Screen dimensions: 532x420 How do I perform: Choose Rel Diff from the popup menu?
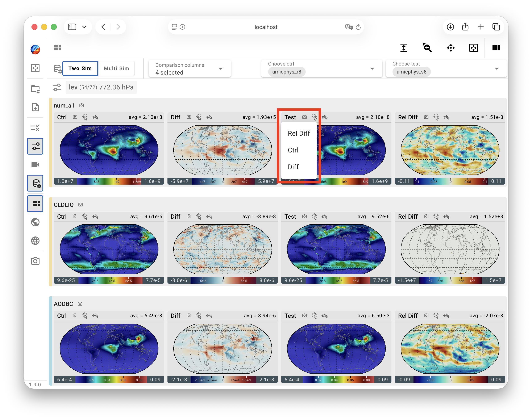299,133
